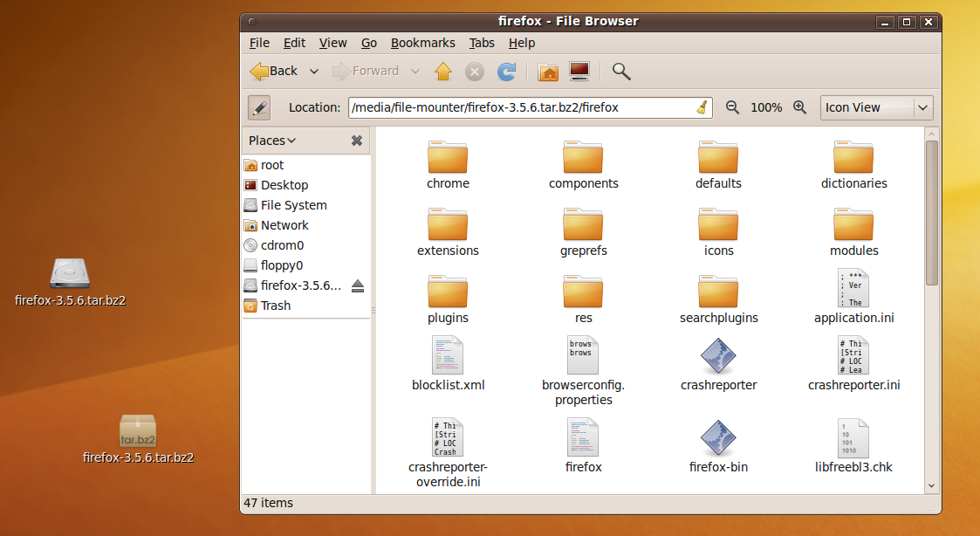The width and height of the screenshot is (980, 536).
Task: Select the plugins folder
Action: click(x=448, y=299)
